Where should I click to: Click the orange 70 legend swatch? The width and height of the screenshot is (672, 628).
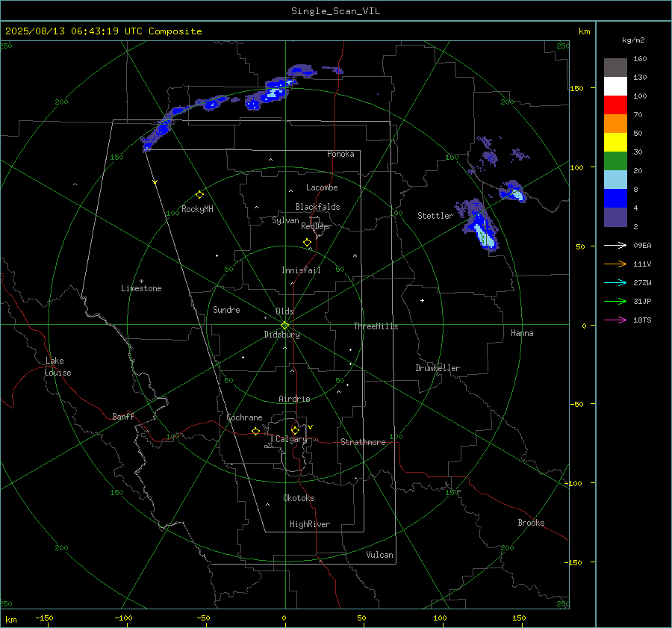[x=615, y=124]
